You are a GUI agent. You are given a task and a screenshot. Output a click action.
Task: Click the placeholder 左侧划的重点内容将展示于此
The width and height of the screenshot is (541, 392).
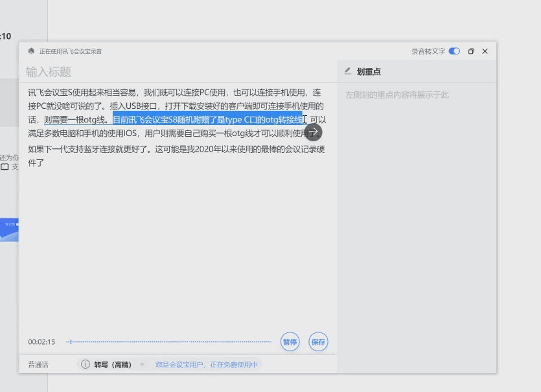397,95
